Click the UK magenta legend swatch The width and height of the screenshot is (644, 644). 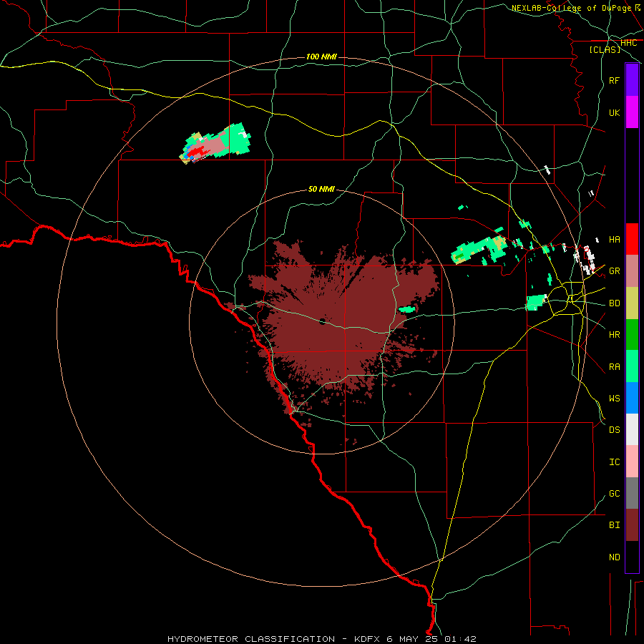632,112
